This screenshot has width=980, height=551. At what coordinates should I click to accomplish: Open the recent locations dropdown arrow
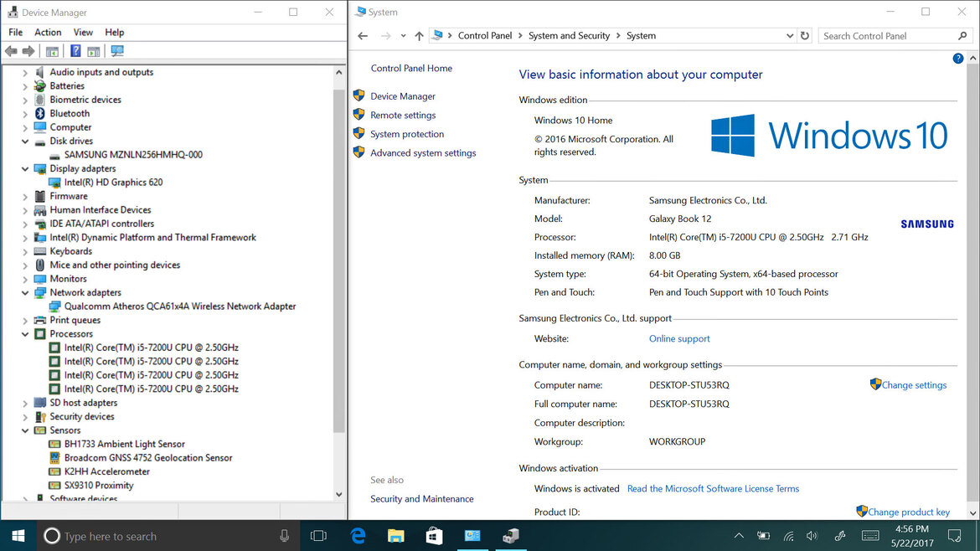[403, 36]
